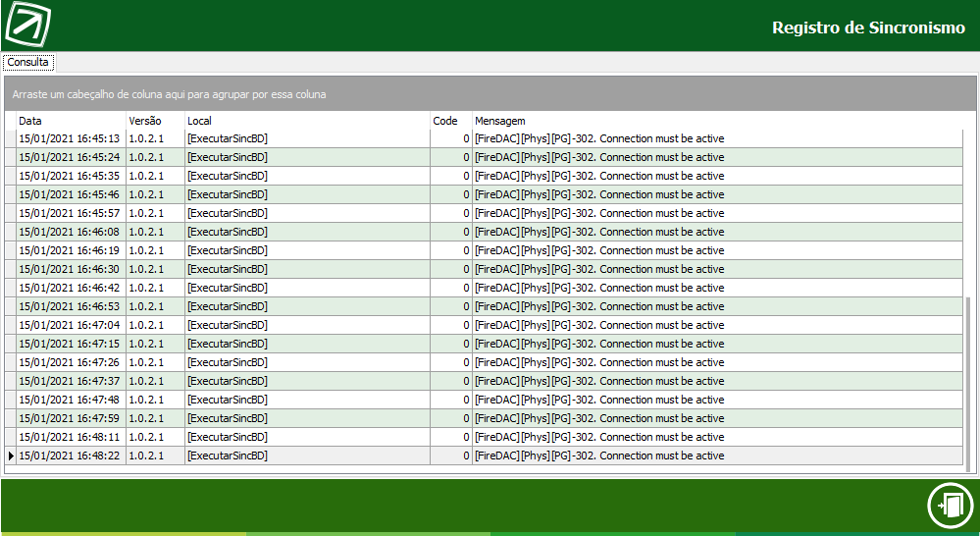
Task: Sort by the Local column header
Action: click(307, 121)
